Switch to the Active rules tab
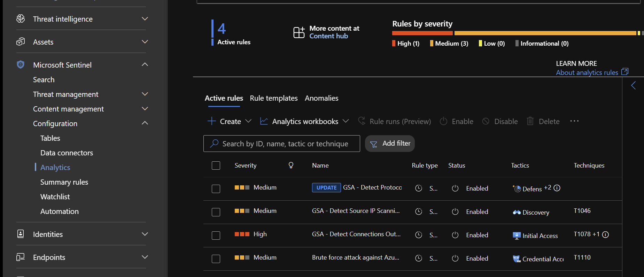Viewport: 644px width, 277px height. coord(224,98)
